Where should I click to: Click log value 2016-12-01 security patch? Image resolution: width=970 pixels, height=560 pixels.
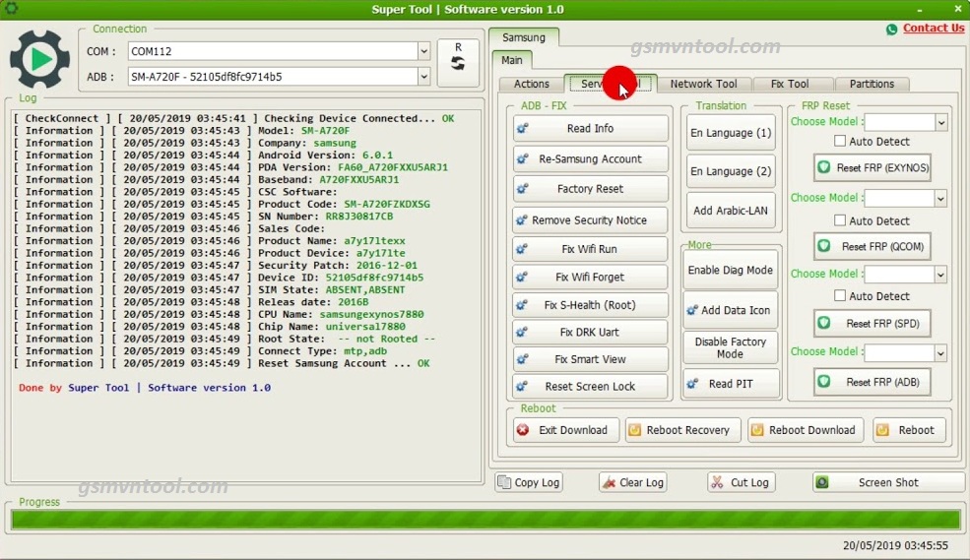click(x=387, y=265)
